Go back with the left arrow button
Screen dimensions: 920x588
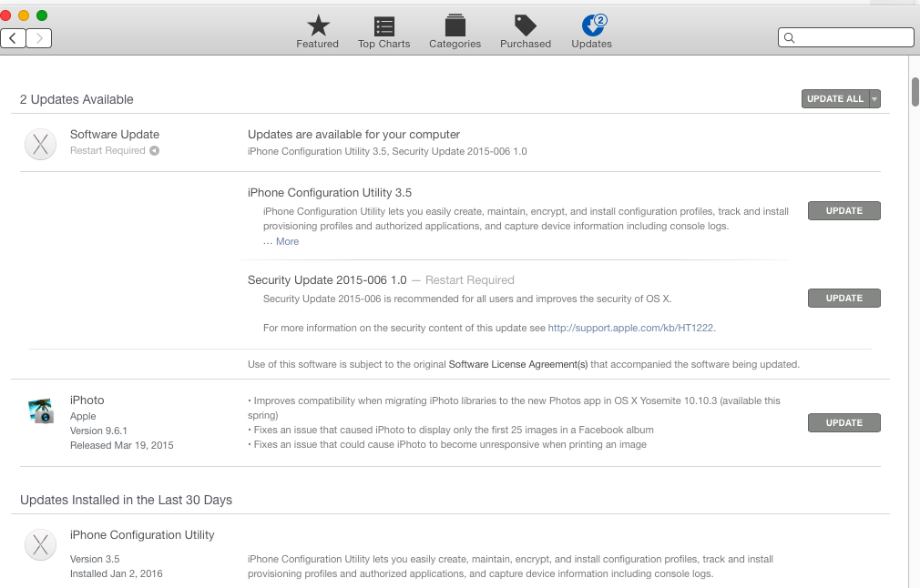coord(13,38)
